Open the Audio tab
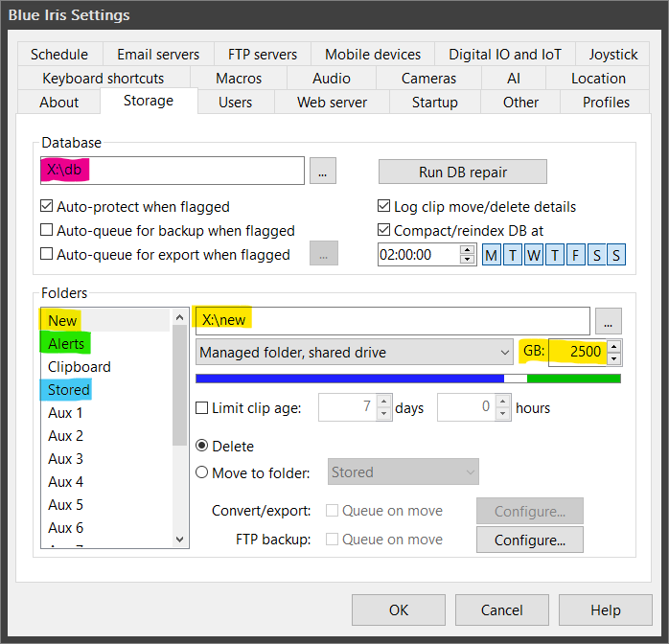The height and width of the screenshot is (644, 669). [332, 78]
